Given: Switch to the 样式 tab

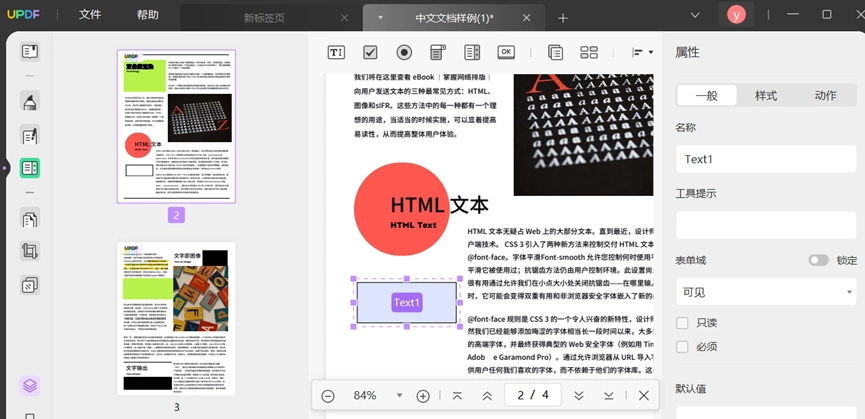Looking at the screenshot, I should 766,95.
